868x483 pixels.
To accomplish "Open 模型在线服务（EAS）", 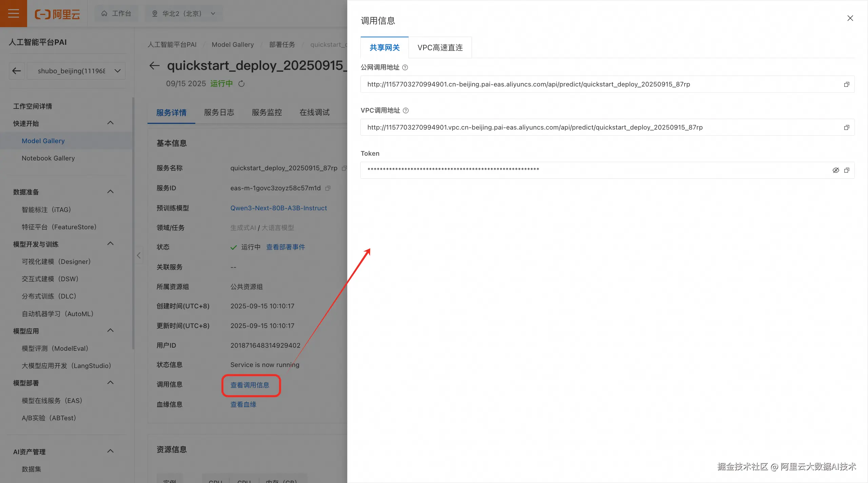I will [x=52, y=401].
